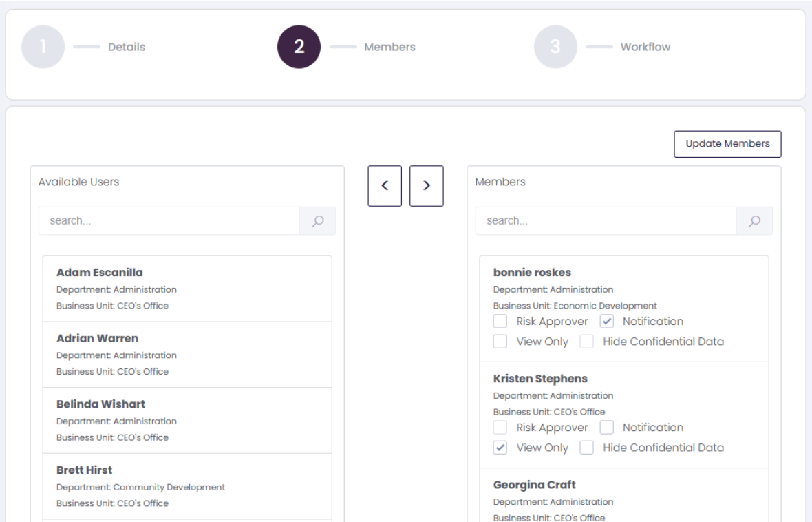Check Hide Confidential Data for bonnie roskes
Image resolution: width=812 pixels, height=522 pixels.
(587, 342)
